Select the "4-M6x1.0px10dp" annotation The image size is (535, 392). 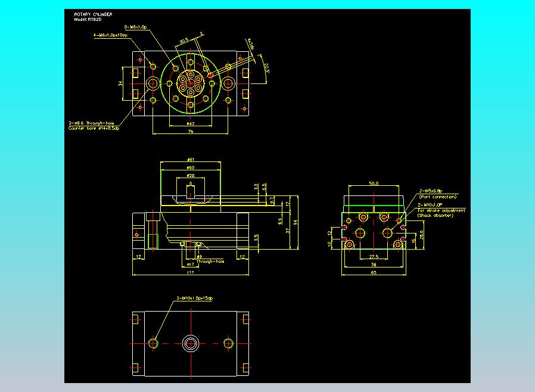pos(111,35)
